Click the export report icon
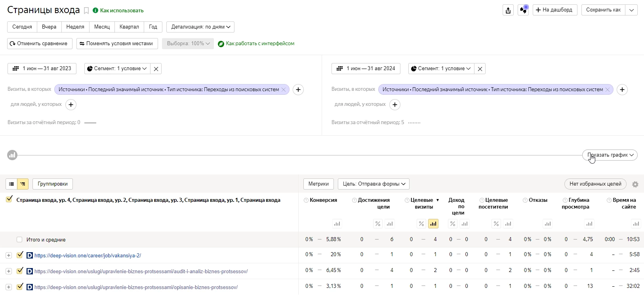The image size is (644, 297). tap(508, 10)
